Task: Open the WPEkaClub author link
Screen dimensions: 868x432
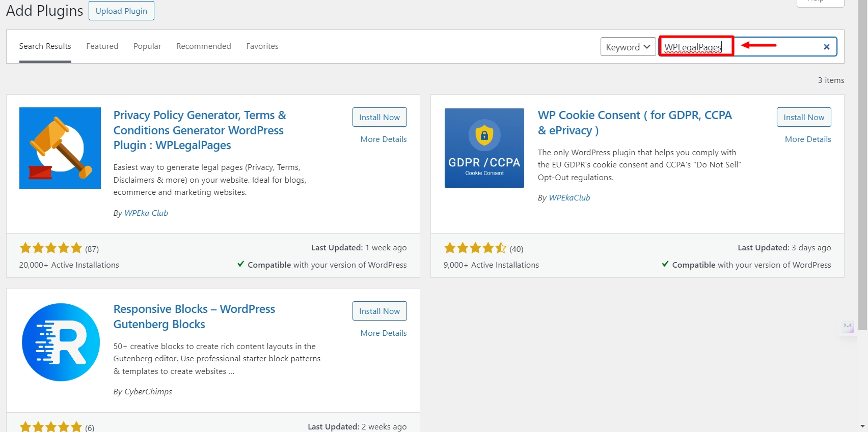Action: pos(569,198)
